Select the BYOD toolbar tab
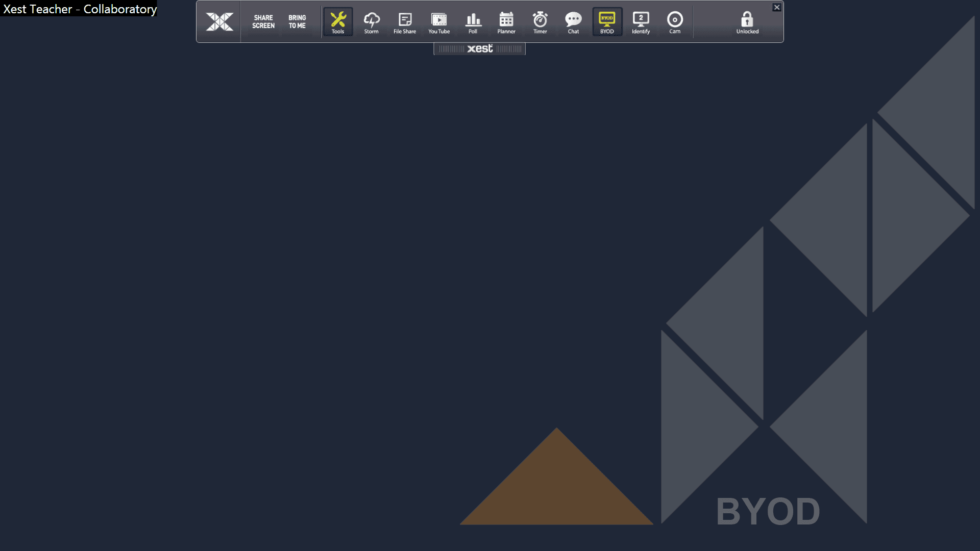The height and width of the screenshot is (551, 980). click(606, 21)
